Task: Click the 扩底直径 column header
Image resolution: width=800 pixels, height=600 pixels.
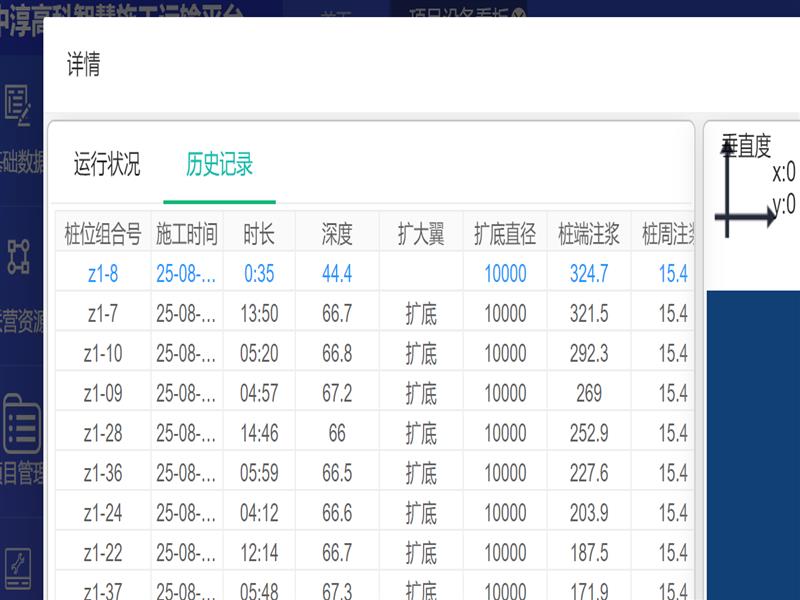Action: click(504, 234)
